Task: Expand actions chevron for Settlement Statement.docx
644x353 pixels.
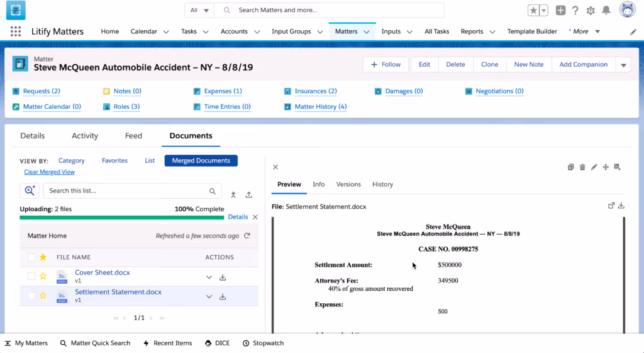Action: pos(209,297)
